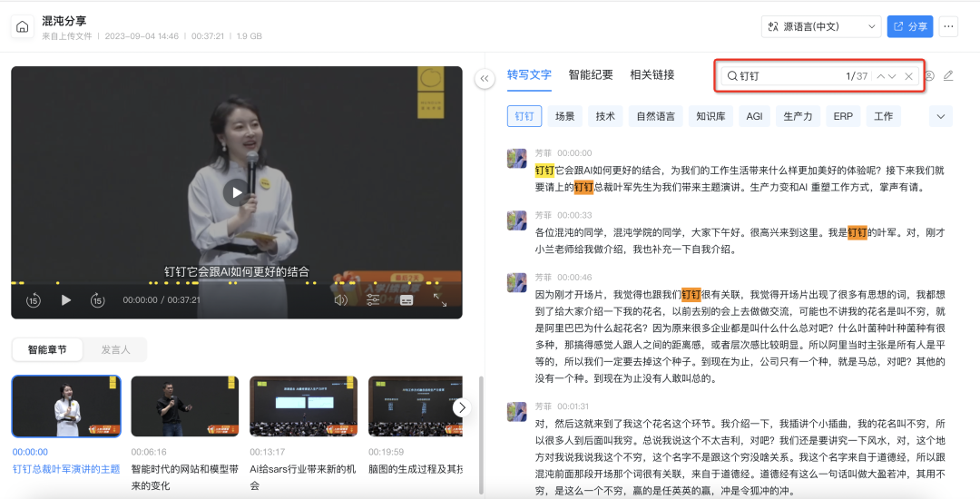
Task: Expand the keyword tags list chevron
Action: pos(941,116)
